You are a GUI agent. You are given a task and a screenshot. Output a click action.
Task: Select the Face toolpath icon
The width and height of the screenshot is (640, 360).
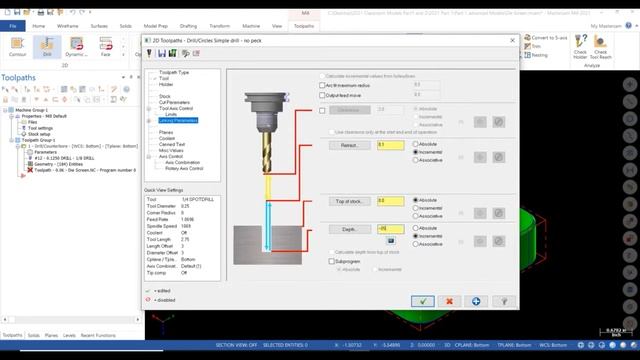[106, 46]
